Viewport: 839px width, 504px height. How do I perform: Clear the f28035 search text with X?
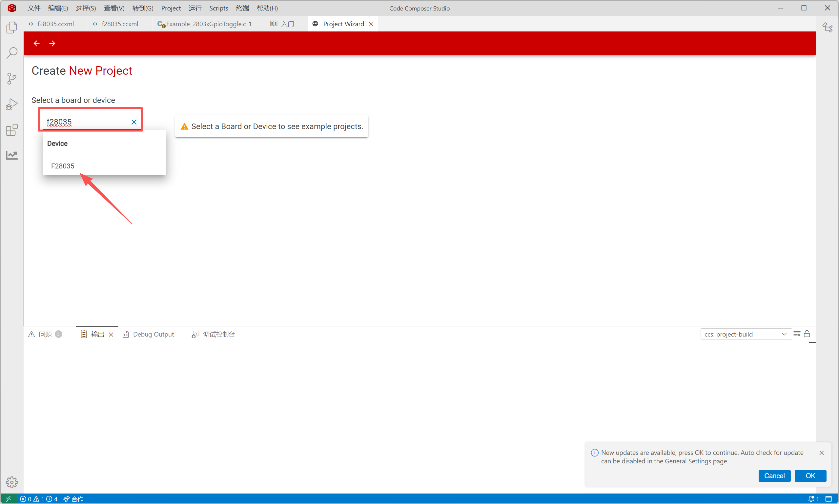tap(134, 122)
